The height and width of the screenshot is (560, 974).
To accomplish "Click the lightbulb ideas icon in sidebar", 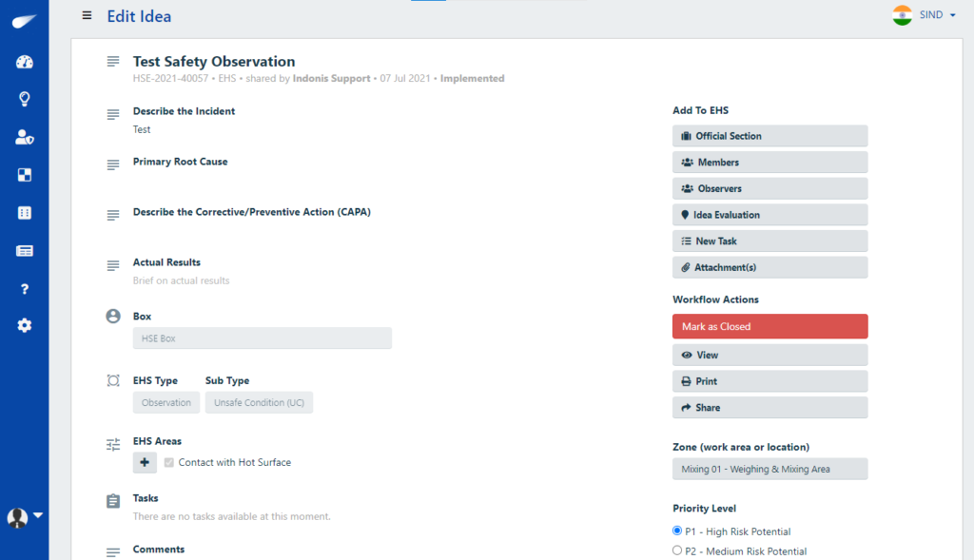I will [x=25, y=99].
